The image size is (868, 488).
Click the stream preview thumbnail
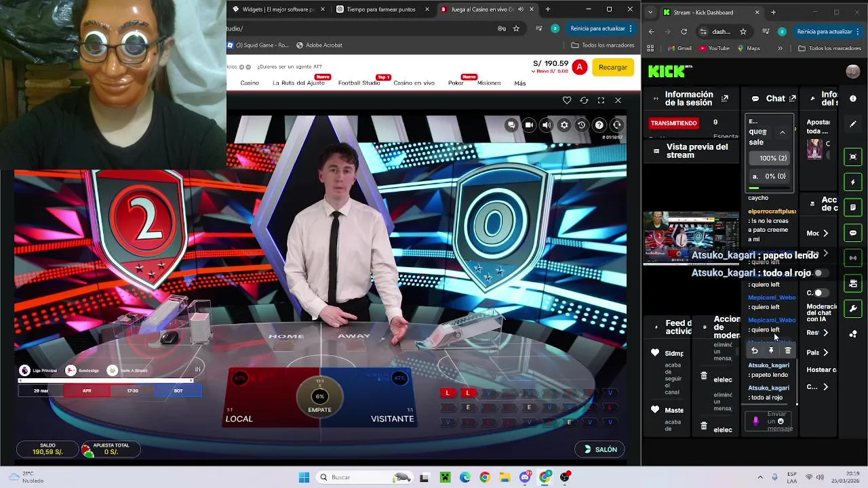(691, 237)
